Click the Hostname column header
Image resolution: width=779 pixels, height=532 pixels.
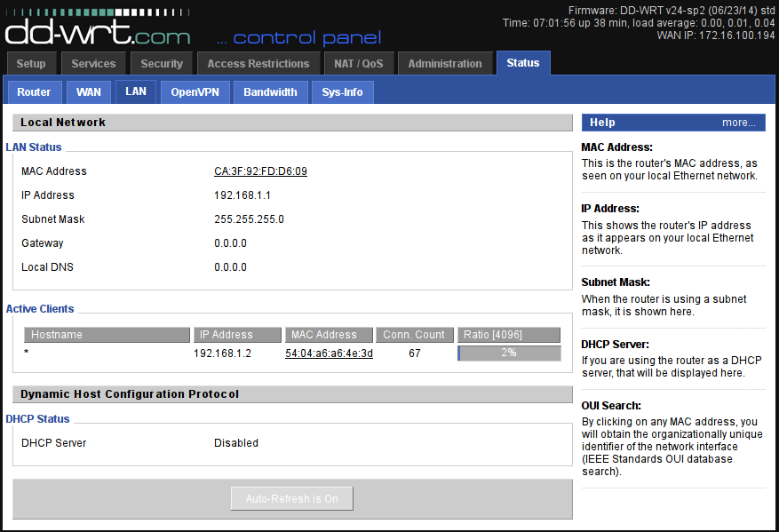tap(107, 335)
